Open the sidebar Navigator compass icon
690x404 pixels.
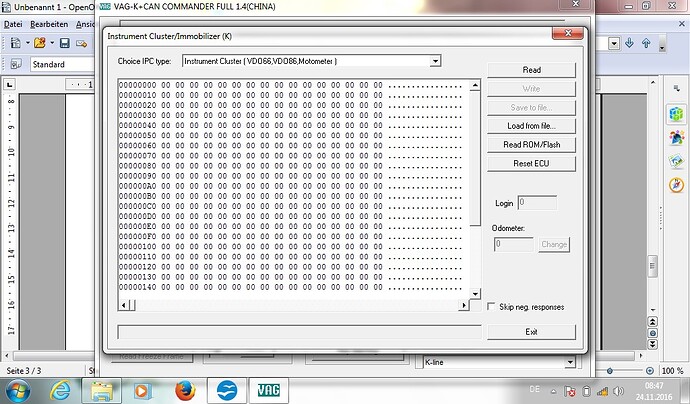tap(676, 185)
